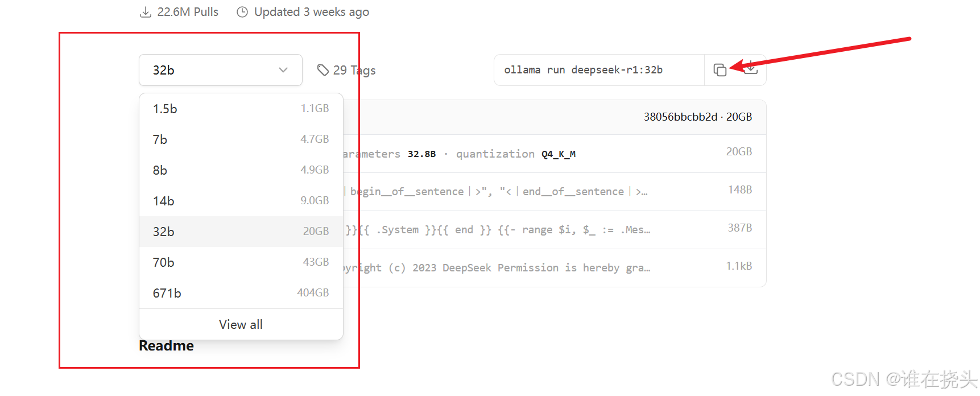Screen dimensions: 980x396
Task: Click the download icon beside copy
Action: point(751,68)
